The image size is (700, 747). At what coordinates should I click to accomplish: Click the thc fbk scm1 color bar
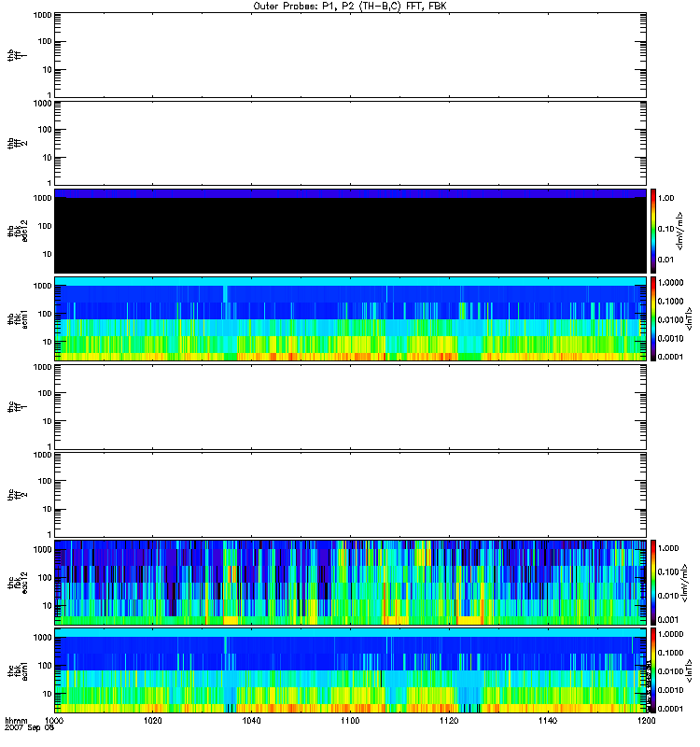[x=653, y=670]
